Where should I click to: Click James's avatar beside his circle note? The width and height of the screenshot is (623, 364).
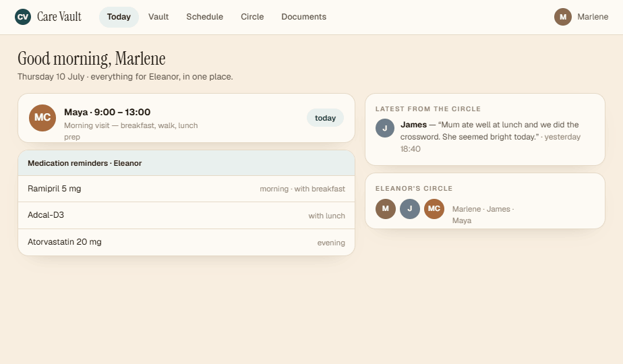(384, 128)
